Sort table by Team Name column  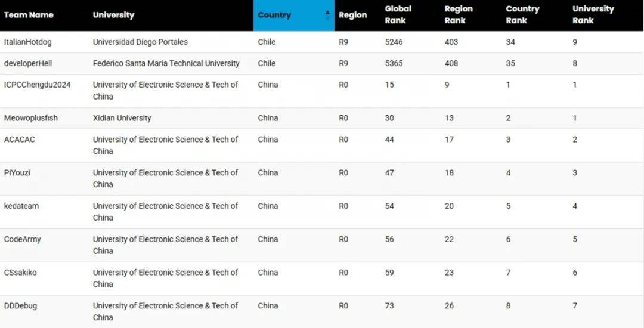29,15
